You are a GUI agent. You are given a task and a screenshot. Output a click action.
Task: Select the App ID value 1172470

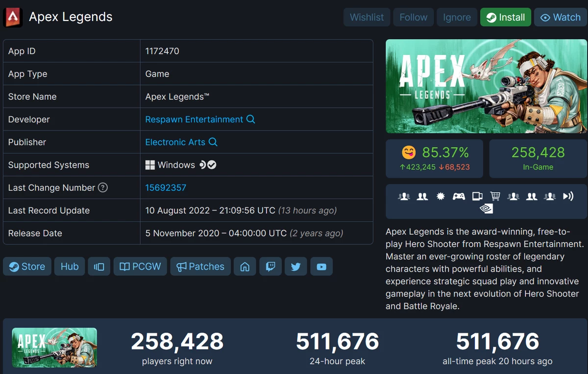click(162, 51)
